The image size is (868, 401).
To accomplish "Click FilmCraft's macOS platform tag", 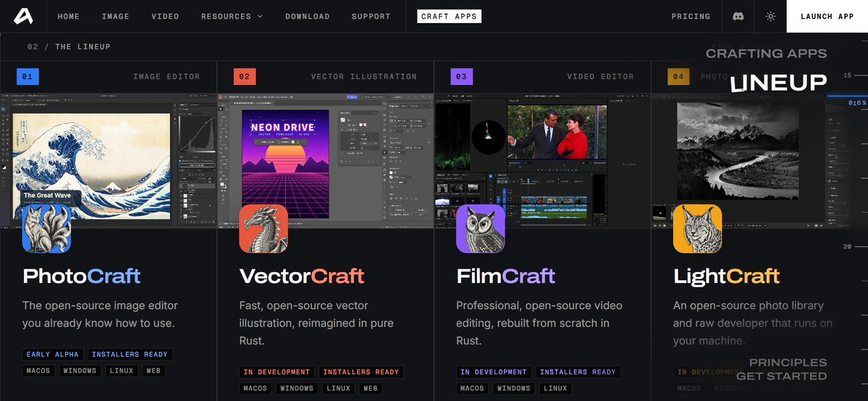I will click(x=473, y=389).
